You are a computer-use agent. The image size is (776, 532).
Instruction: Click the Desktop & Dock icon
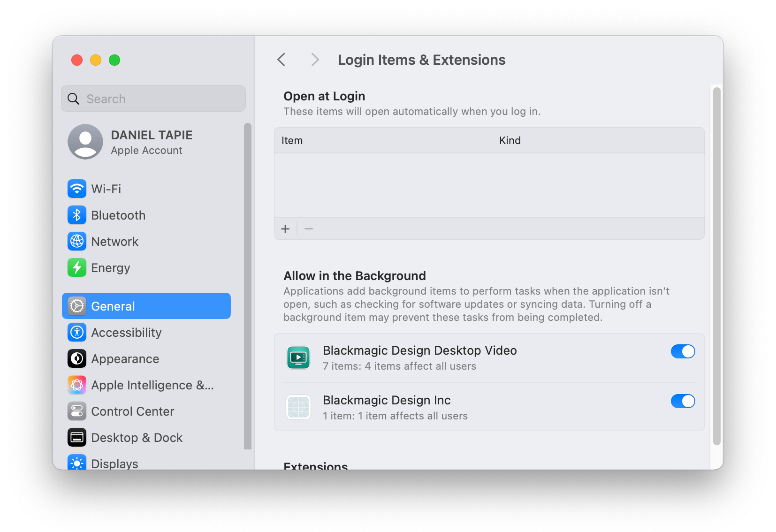tap(77, 437)
